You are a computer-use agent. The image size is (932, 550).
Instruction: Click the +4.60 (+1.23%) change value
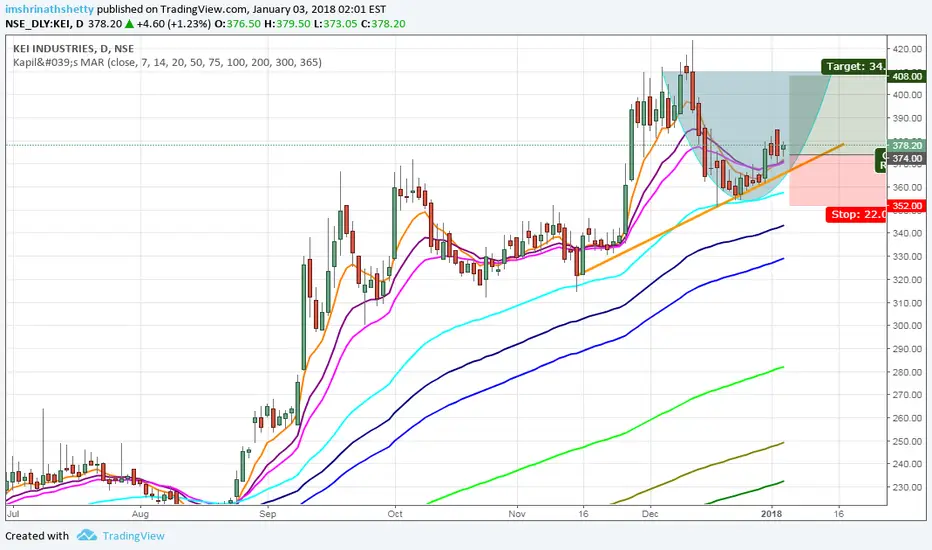(173, 24)
